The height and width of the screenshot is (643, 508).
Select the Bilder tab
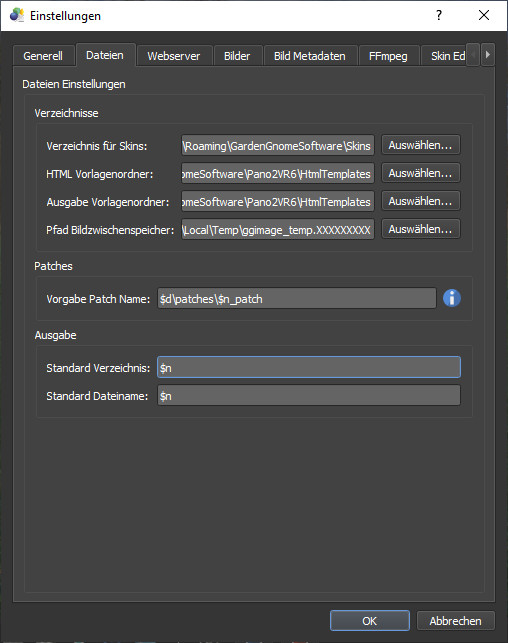pyautogui.click(x=237, y=56)
